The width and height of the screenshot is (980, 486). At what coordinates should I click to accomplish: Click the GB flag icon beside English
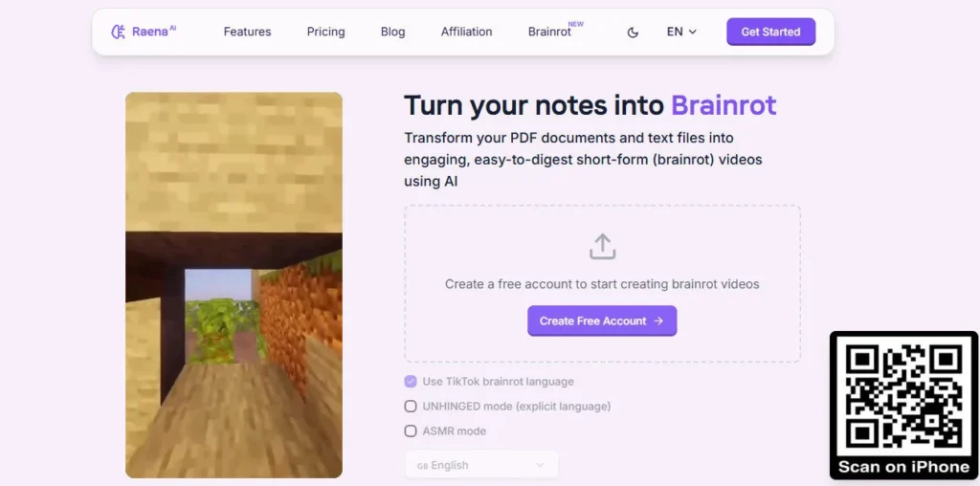422,466
